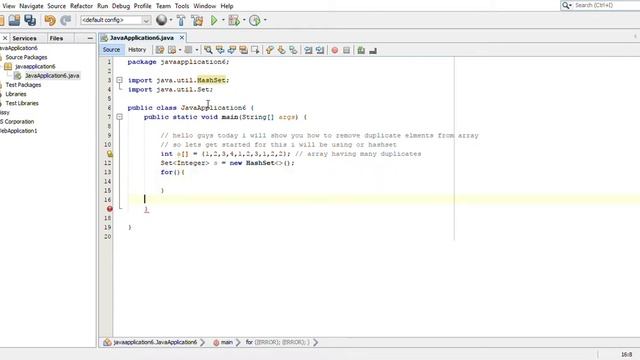Screen dimensions: 640x360
Task: Open the Debug menu
Action: tap(121, 6)
